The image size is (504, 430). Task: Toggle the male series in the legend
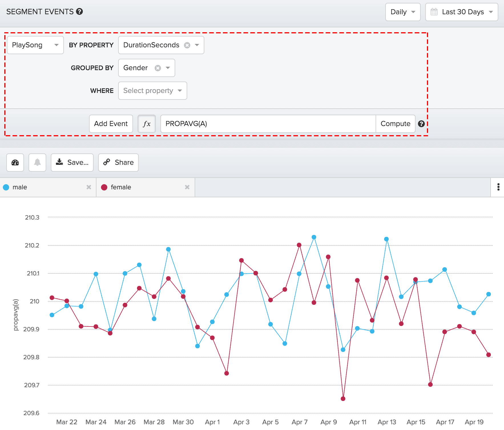tap(19, 187)
